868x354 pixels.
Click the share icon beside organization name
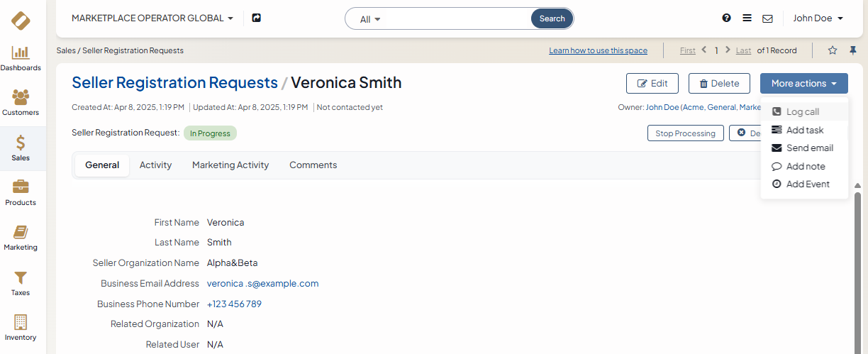(x=257, y=18)
